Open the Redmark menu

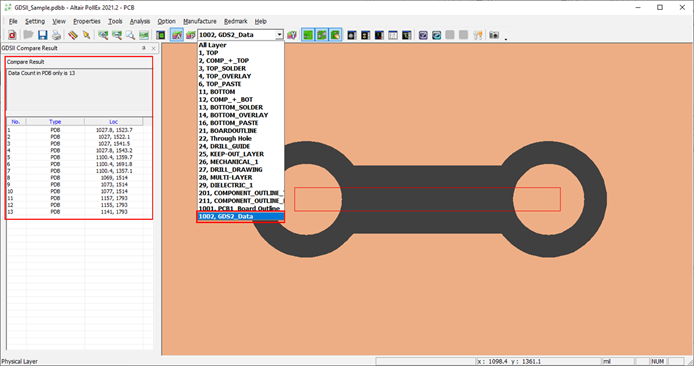tap(236, 21)
